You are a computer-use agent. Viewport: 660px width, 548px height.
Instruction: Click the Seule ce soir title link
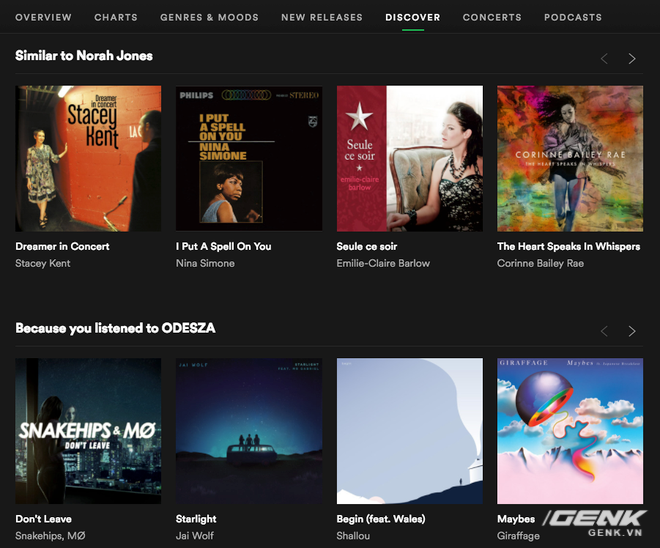pos(367,247)
